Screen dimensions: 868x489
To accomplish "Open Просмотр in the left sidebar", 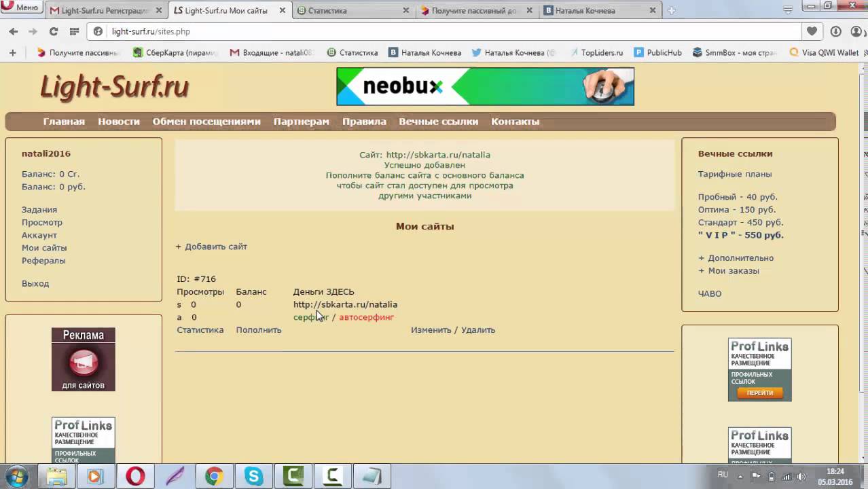I will tap(42, 222).
